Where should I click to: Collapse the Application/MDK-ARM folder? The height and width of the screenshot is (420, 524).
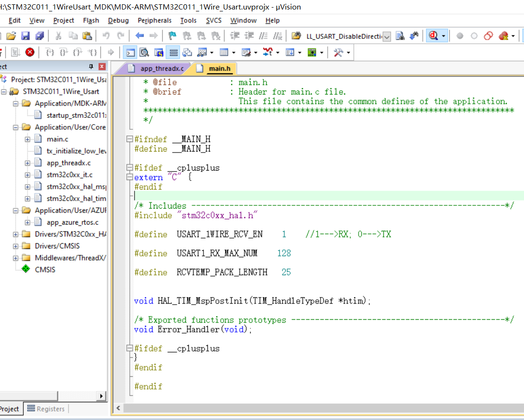tap(16, 104)
